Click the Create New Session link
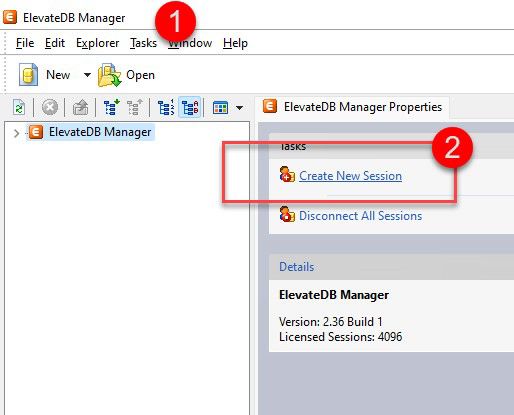 (350, 176)
